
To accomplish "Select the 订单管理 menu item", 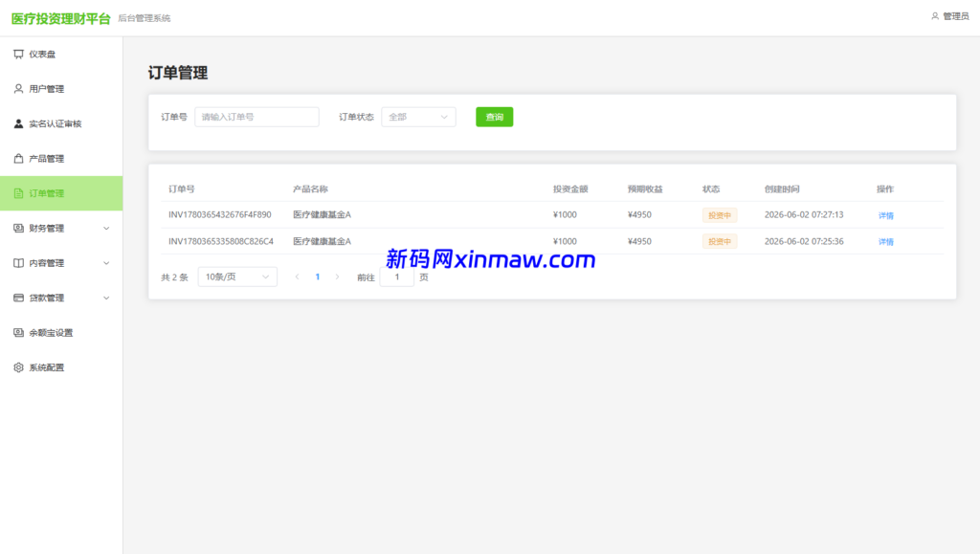I will click(x=61, y=193).
